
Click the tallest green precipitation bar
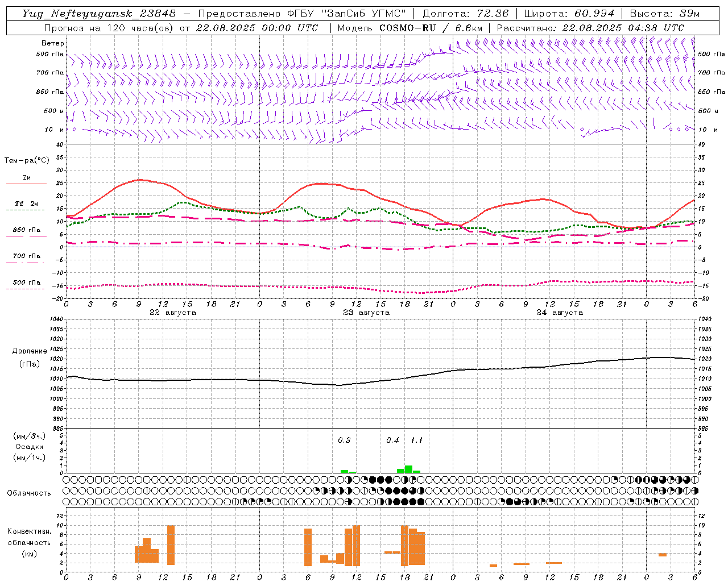(408, 469)
